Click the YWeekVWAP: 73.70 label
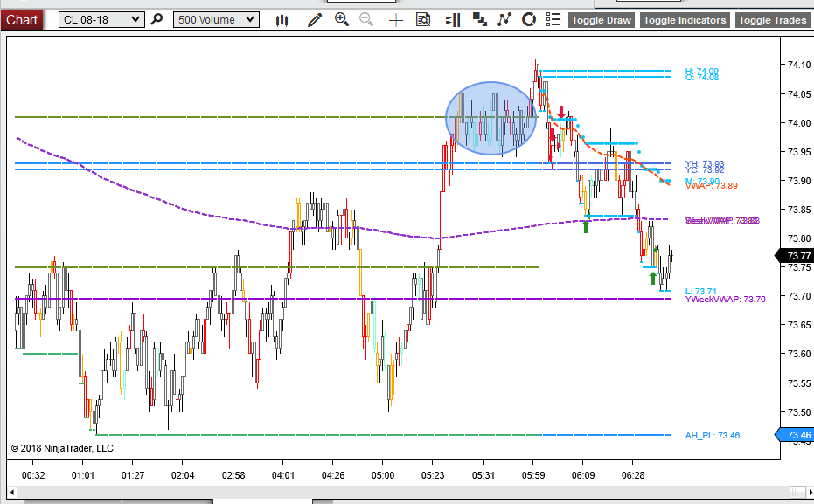Image resolution: width=814 pixels, height=504 pixels. (x=725, y=300)
